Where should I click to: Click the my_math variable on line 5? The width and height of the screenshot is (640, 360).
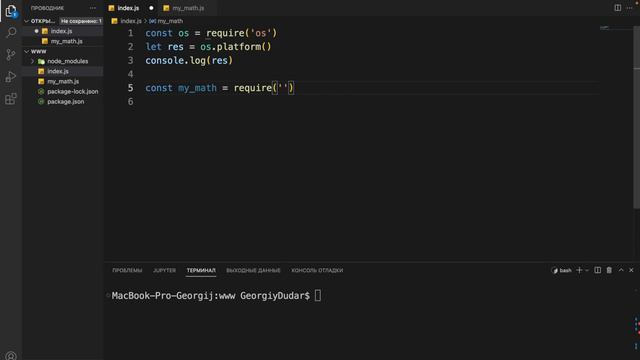tap(197, 88)
